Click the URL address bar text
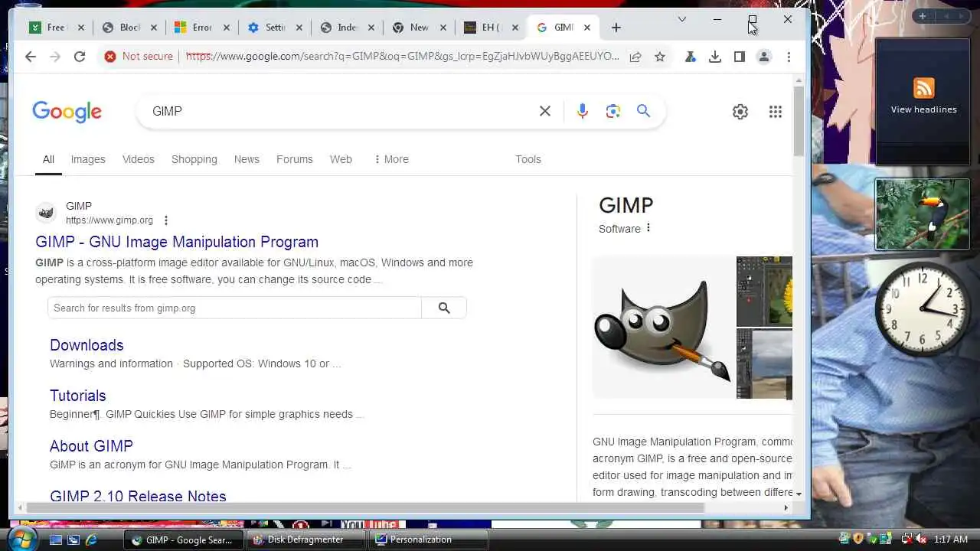Viewport: 980px width, 551px height. pos(402,57)
